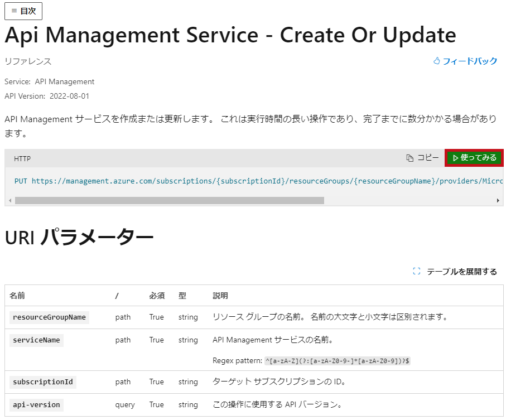
Task: Click the 'Service: API Management' text
Action: tap(50, 82)
